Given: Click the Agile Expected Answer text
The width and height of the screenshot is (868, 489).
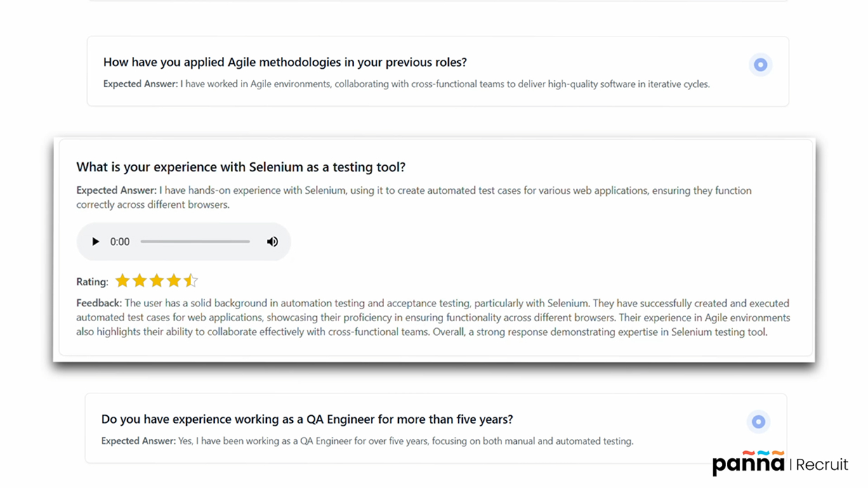Looking at the screenshot, I should (407, 84).
